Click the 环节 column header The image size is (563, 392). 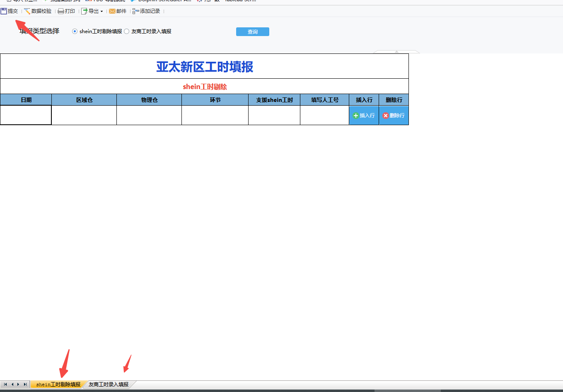pos(215,100)
